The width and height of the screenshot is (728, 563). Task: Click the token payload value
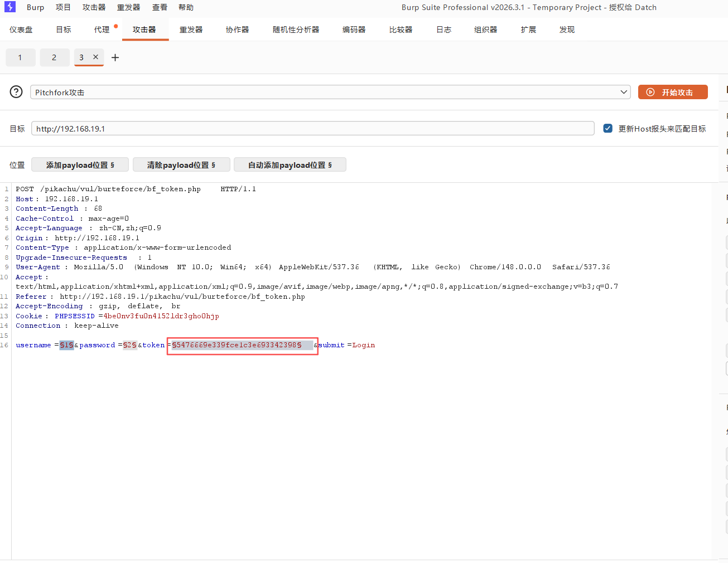pyautogui.click(x=237, y=345)
